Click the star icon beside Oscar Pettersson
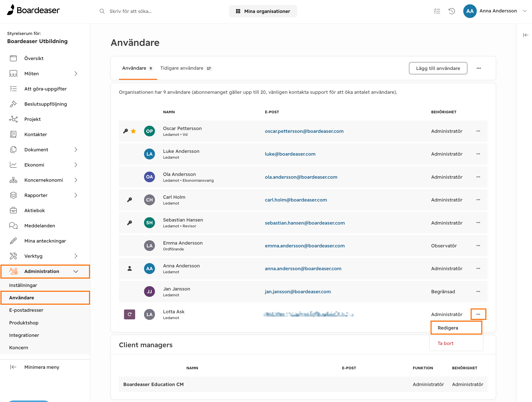 pos(133,131)
